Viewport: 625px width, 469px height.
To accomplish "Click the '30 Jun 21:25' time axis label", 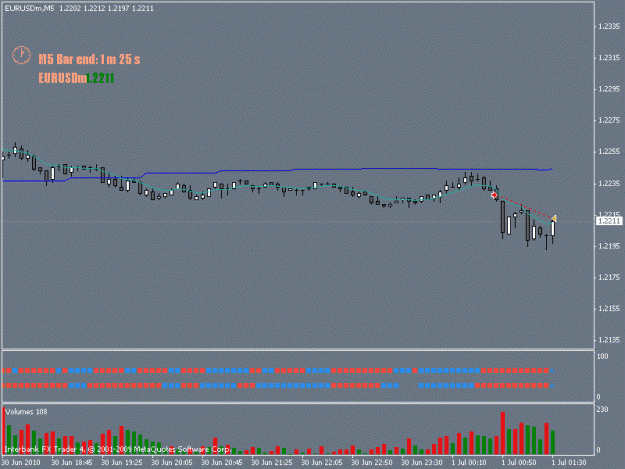I will point(272,462).
